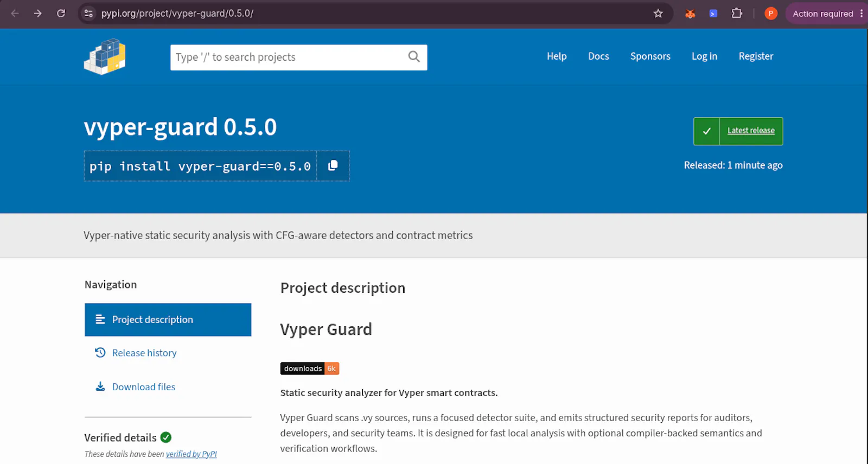Image resolution: width=868 pixels, height=464 pixels.
Task: Open the blue terminal-style extension icon
Action: (x=713, y=14)
